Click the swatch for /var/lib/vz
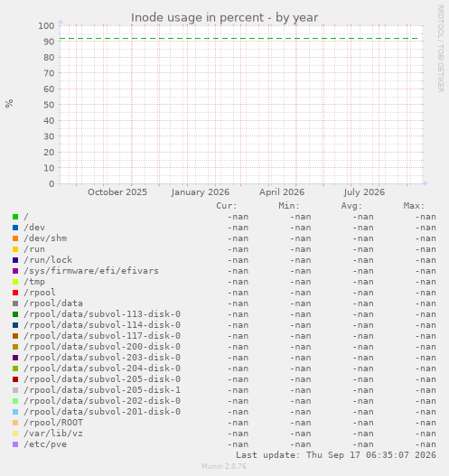This screenshot has width=449, height=476. [15, 434]
